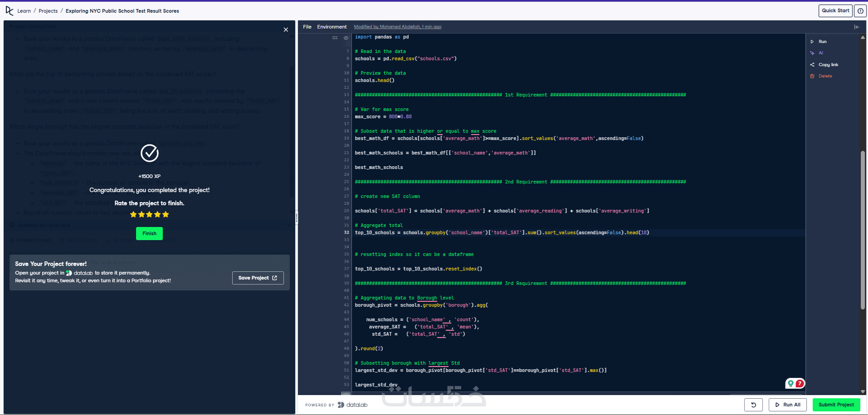
Task: Click the scrollbar down arrow
Action: [863, 392]
